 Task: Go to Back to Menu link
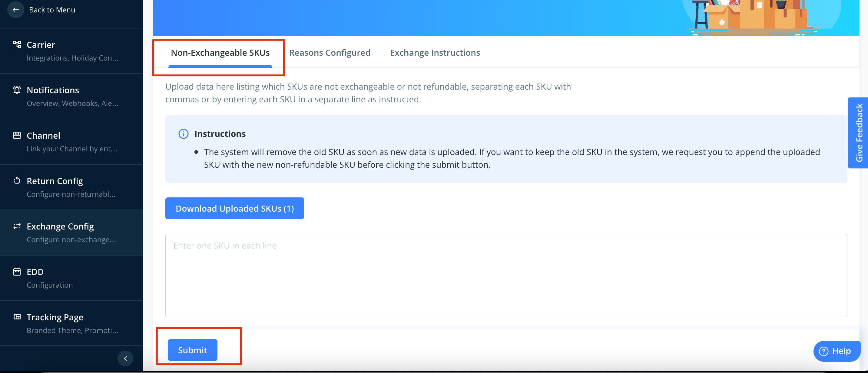pos(52,10)
